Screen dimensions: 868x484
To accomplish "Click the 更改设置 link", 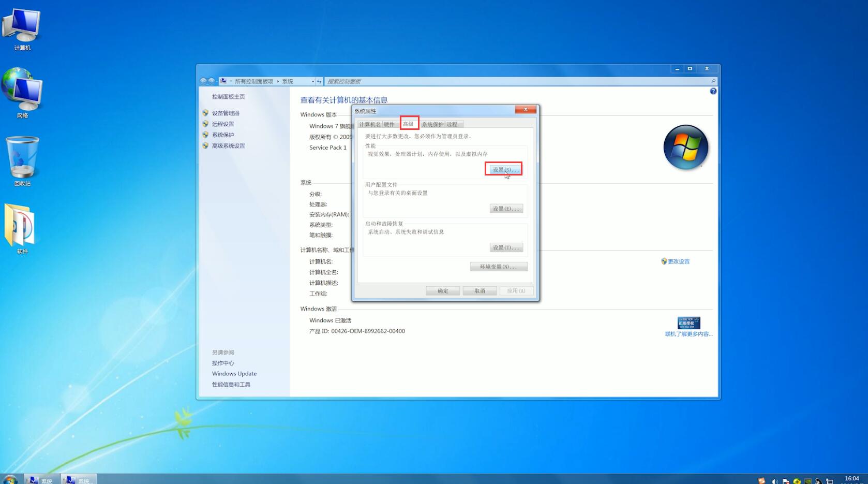I will pos(679,261).
